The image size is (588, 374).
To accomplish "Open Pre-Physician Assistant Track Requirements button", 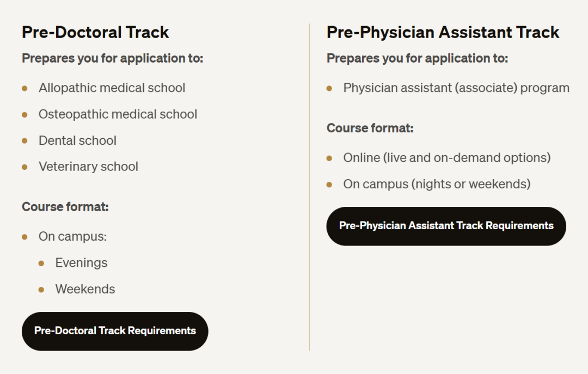I will (446, 226).
